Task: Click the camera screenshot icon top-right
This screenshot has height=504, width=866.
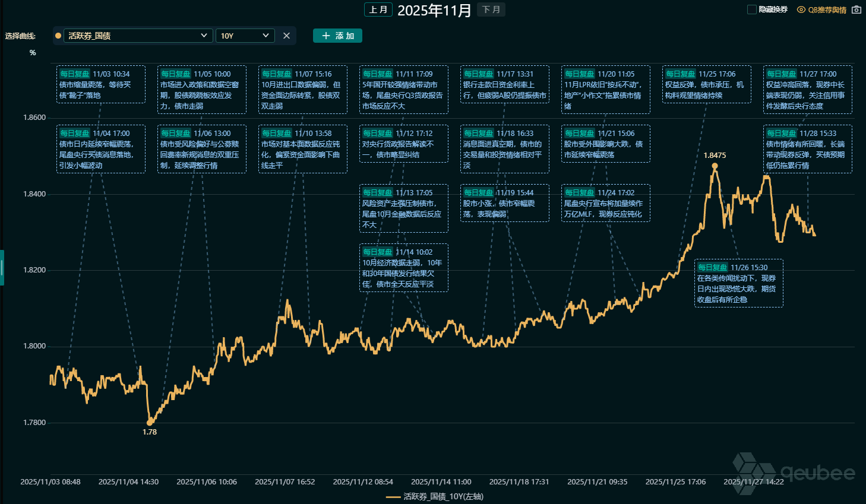Action: tap(855, 9)
